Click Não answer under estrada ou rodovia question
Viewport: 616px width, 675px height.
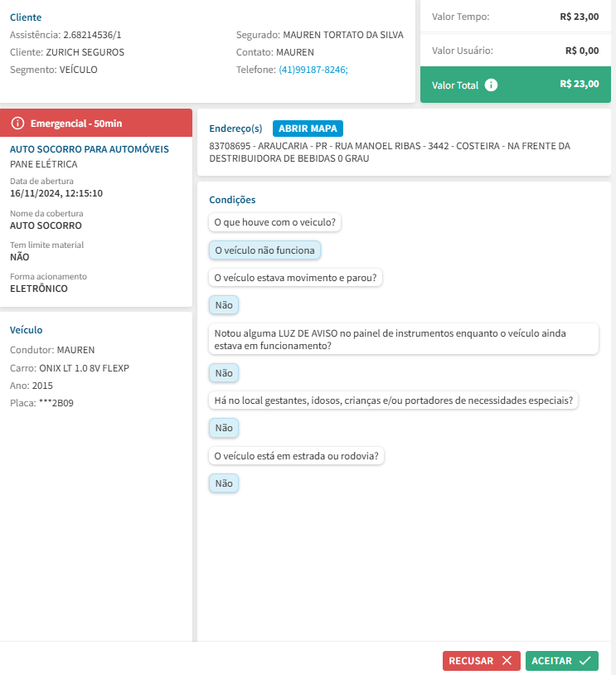(x=224, y=483)
